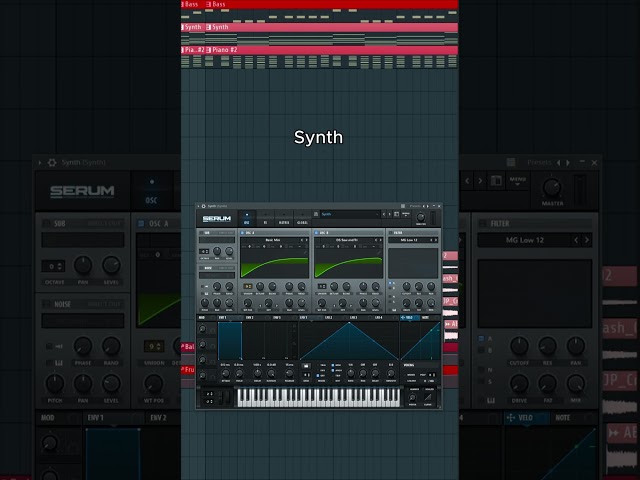The image size is (640, 480).
Task: Enable NOISE oscillator in small Serum window
Action: (202, 268)
